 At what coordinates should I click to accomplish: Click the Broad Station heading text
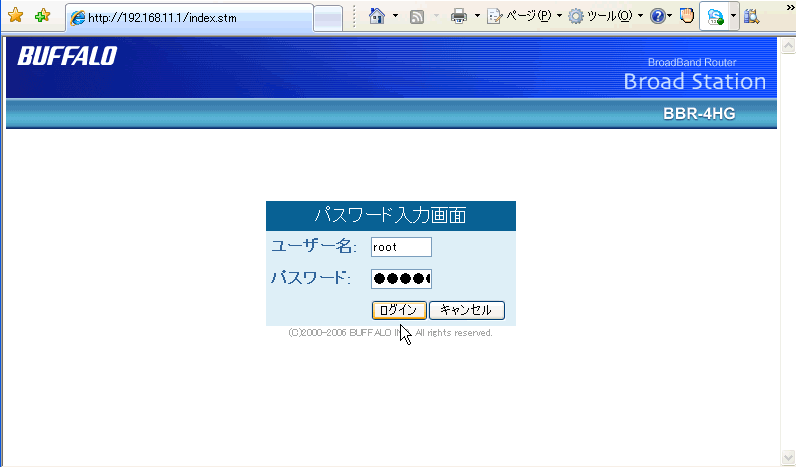(694, 82)
